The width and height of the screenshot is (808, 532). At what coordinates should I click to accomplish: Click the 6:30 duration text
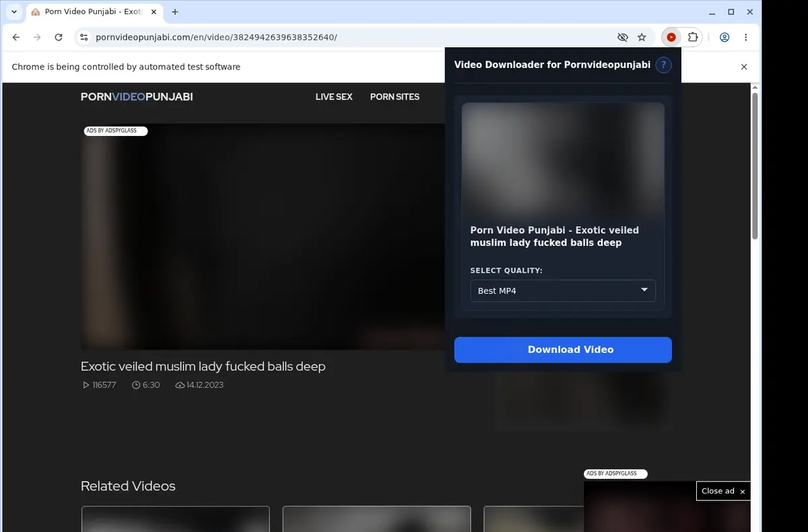pyautogui.click(x=151, y=385)
